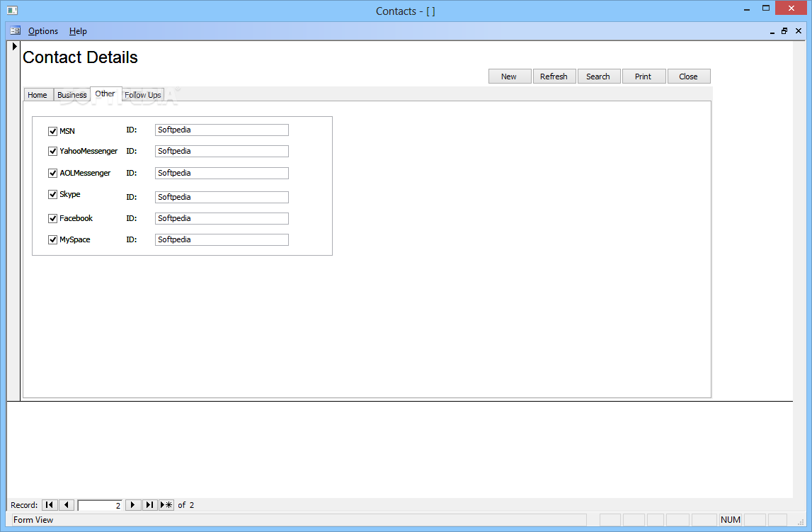The height and width of the screenshot is (532, 812).
Task: Toggle the AOLMessenger checkbox
Action: [x=52, y=173]
